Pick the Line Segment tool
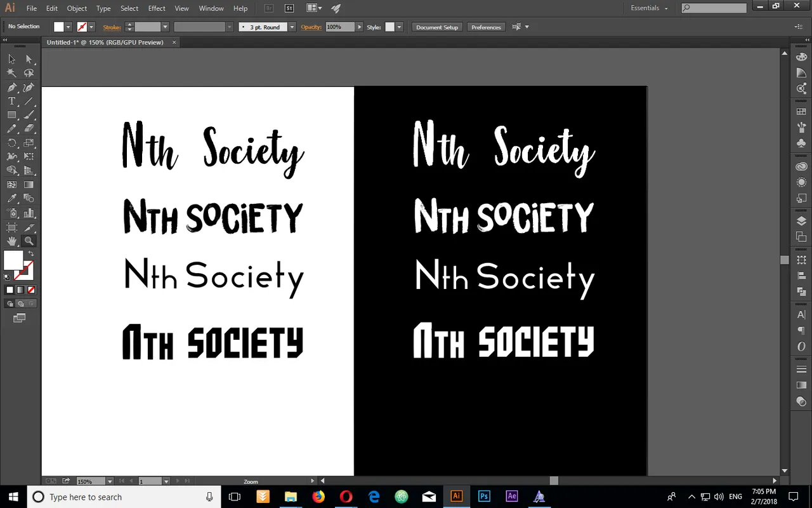Viewport: 812px width, 508px height. click(29, 102)
